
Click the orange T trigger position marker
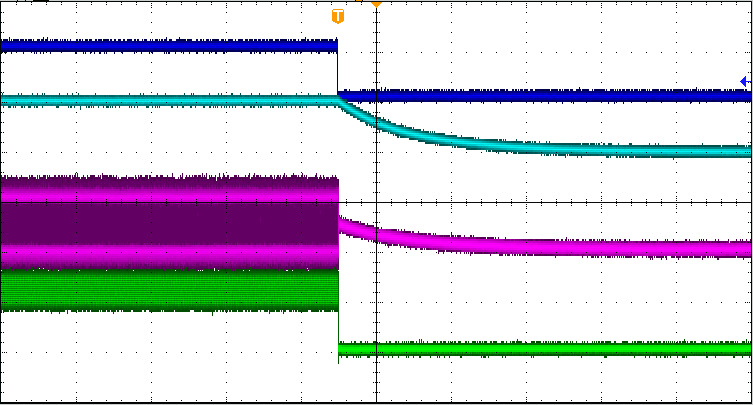[x=338, y=16]
